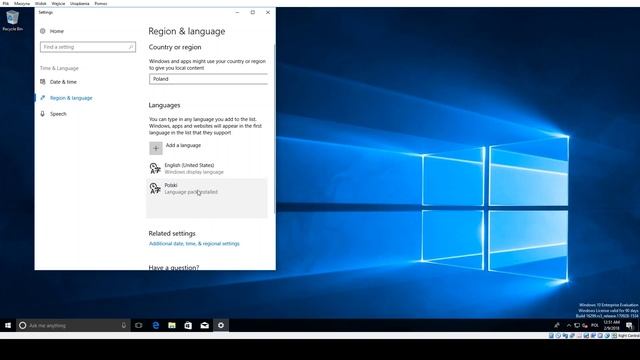Open Additional date, time, & regional settings link
Screen dimensions: 640x360
(194, 244)
